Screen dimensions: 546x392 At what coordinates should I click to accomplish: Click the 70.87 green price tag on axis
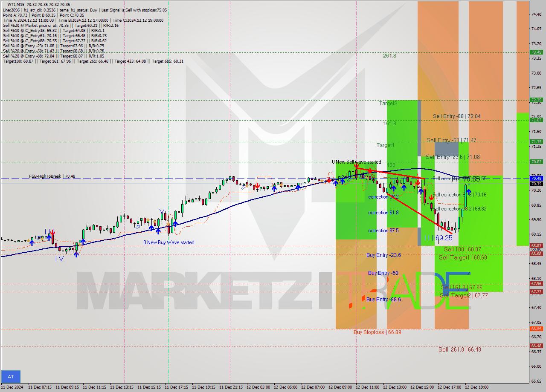tap(536, 162)
